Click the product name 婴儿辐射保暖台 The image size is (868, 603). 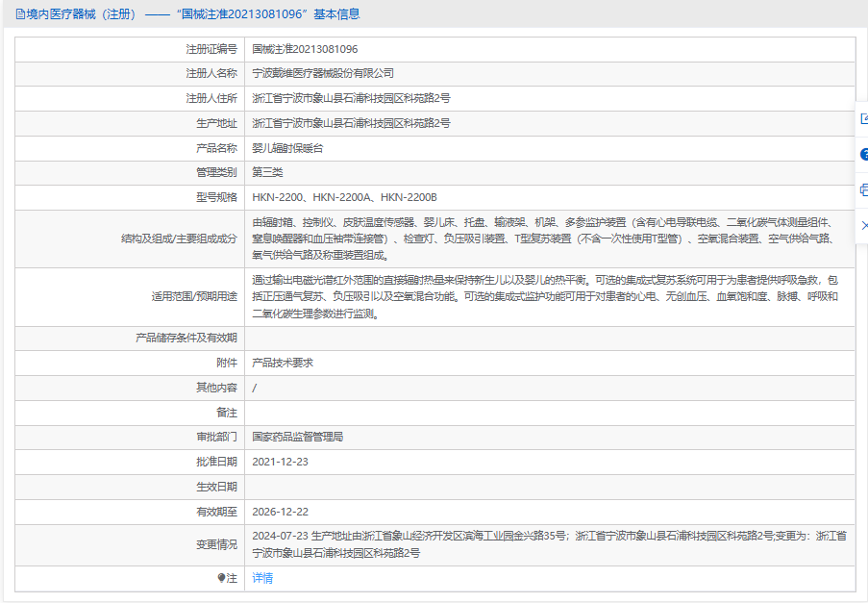[x=287, y=148]
